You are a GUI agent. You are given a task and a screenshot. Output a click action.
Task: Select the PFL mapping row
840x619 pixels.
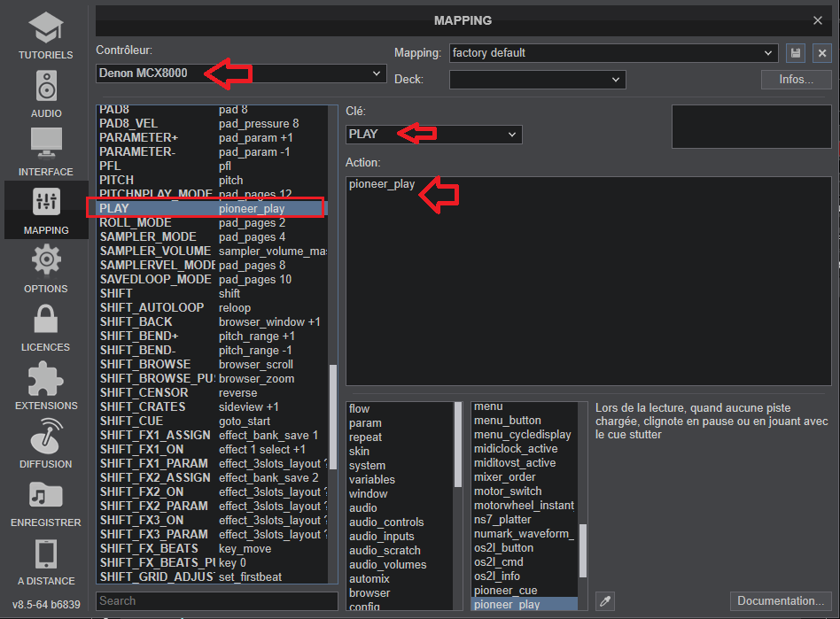(x=212, y=166)
